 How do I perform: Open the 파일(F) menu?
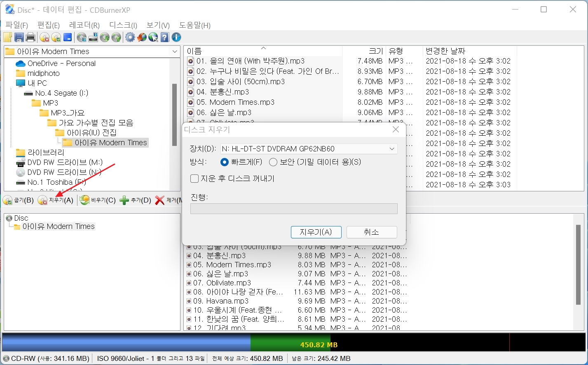(x=16, y=25)
